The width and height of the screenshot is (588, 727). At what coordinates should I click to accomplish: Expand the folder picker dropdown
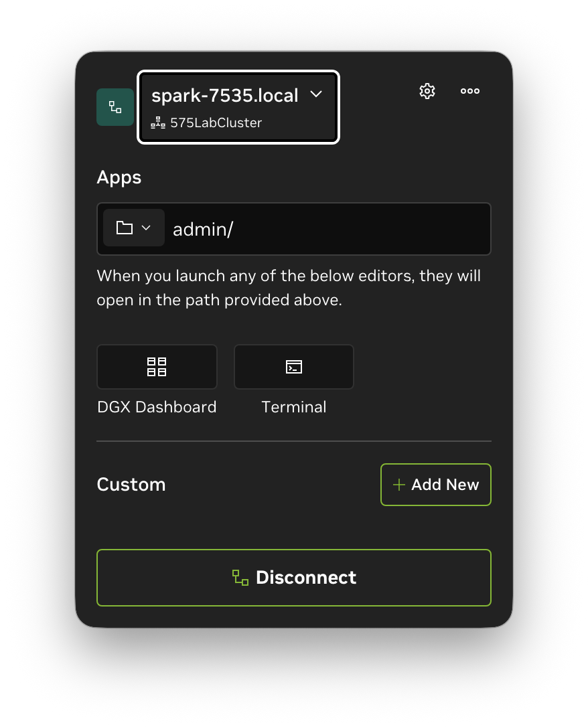pos(133,228)
